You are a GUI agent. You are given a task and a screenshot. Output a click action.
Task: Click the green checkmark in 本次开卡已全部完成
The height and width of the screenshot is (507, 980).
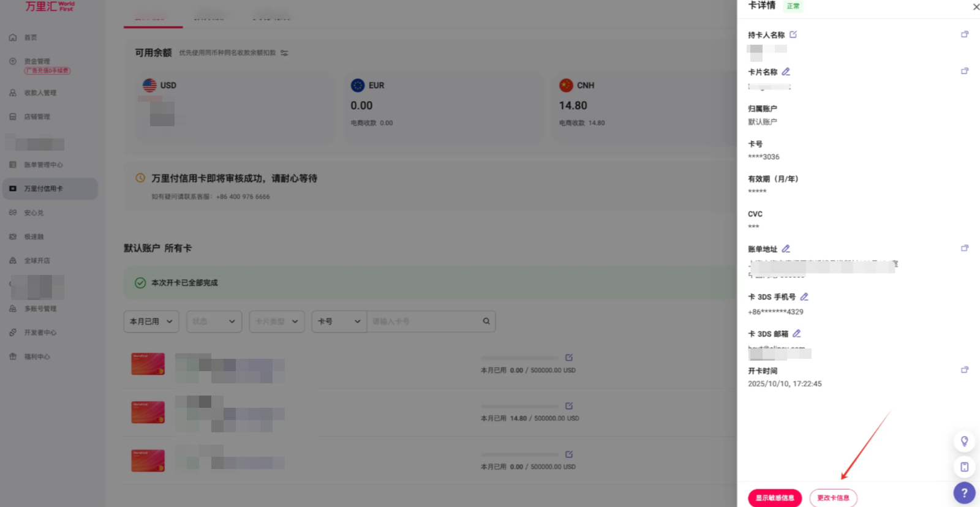coord(140,283)
